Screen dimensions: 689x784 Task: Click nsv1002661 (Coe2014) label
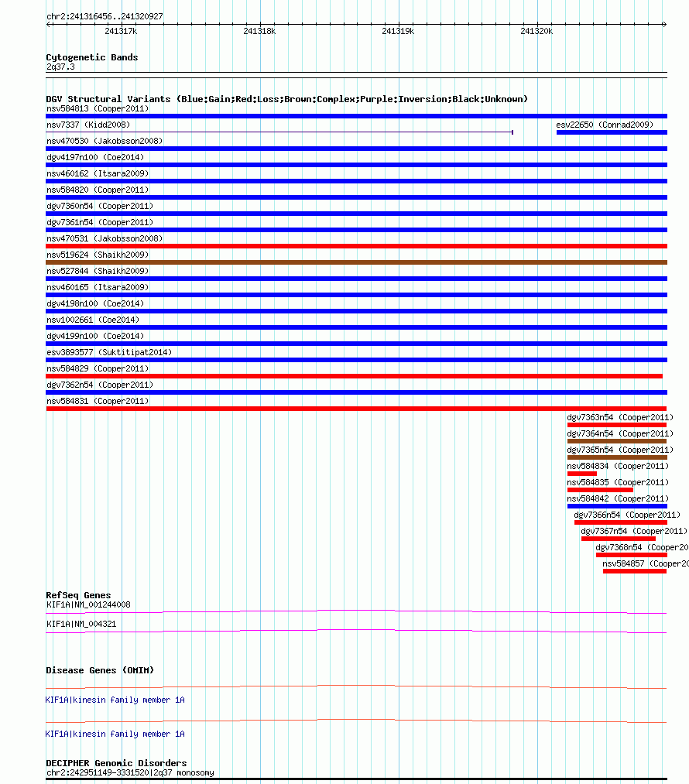[92, 320]
